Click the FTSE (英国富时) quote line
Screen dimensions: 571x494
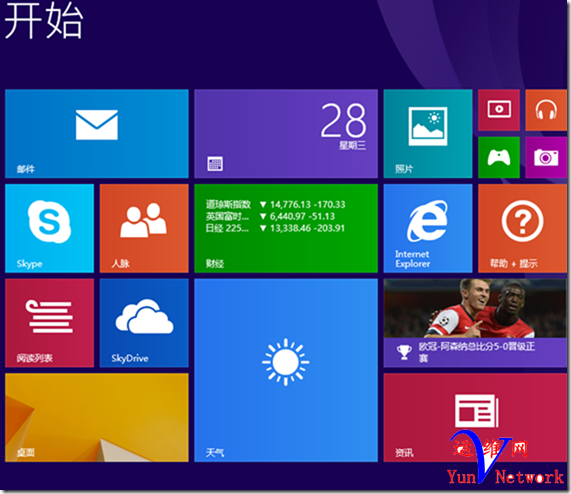(x=270, y=216)
